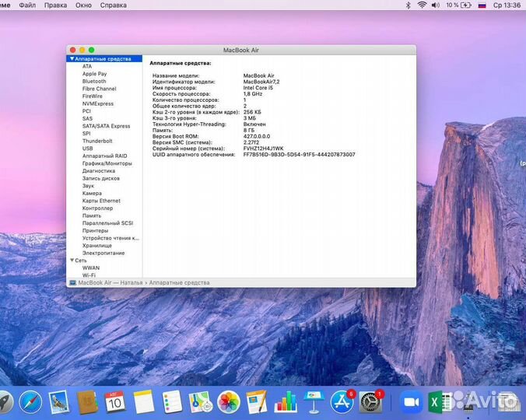526x420 pixels.
Task: Open Safari from the Dock
Action: pyautogui.click(x=30, y=402)
